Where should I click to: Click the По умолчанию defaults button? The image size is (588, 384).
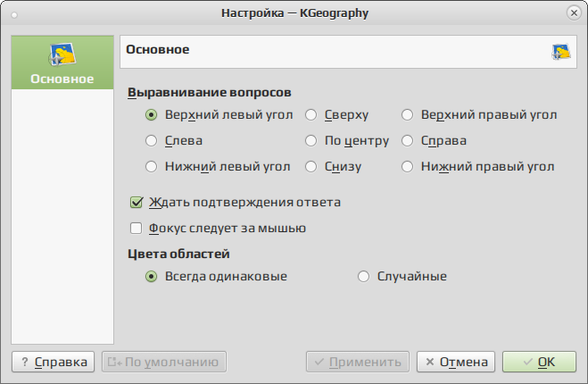(x=164, y=362)
